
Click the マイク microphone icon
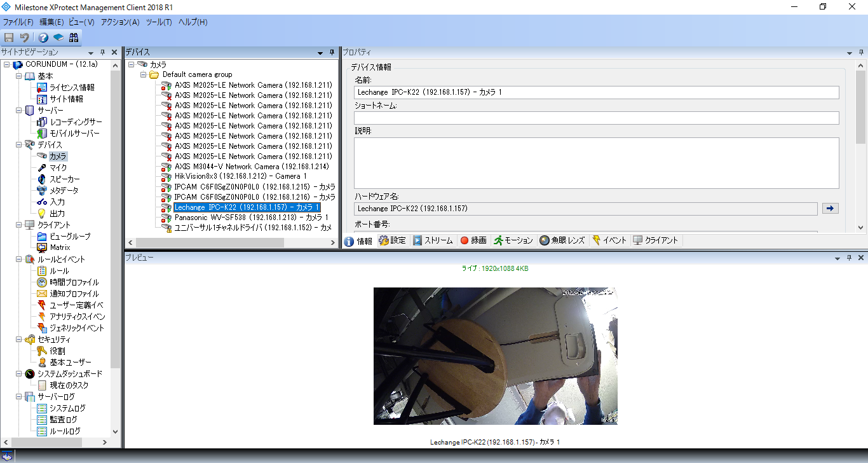42,168
